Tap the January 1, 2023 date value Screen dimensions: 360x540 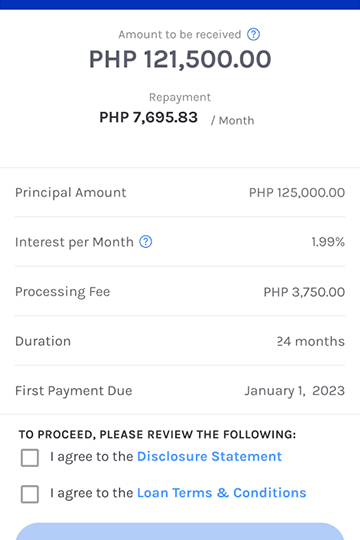[295, 391]
